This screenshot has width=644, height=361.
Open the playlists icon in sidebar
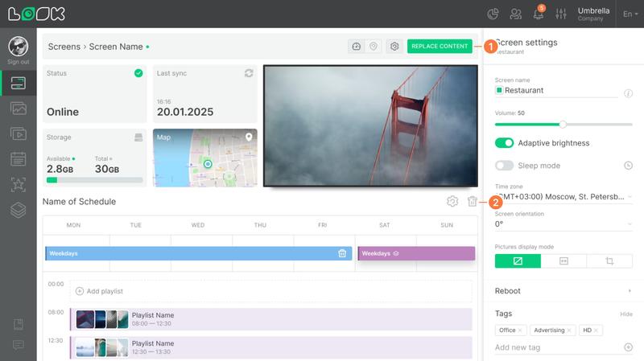(18, 133)
